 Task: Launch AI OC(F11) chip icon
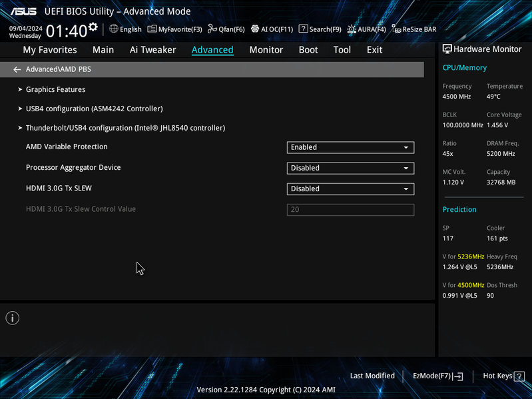(255, 29)
